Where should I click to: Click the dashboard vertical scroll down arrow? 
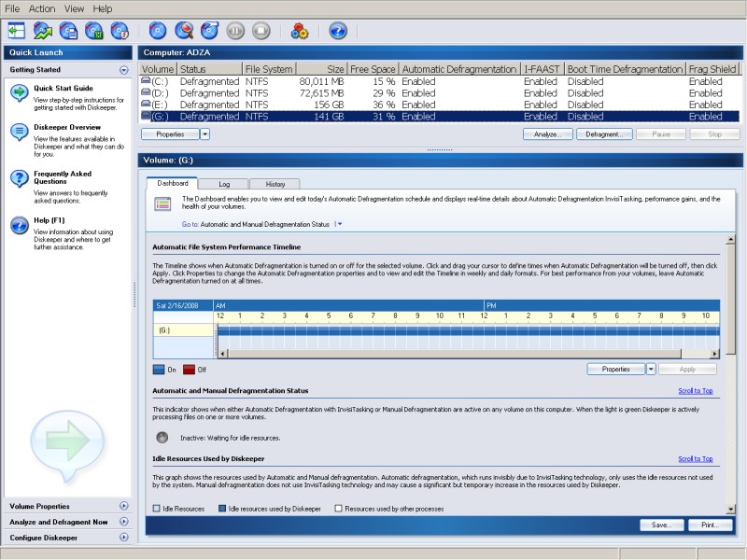tap(730, 509)
